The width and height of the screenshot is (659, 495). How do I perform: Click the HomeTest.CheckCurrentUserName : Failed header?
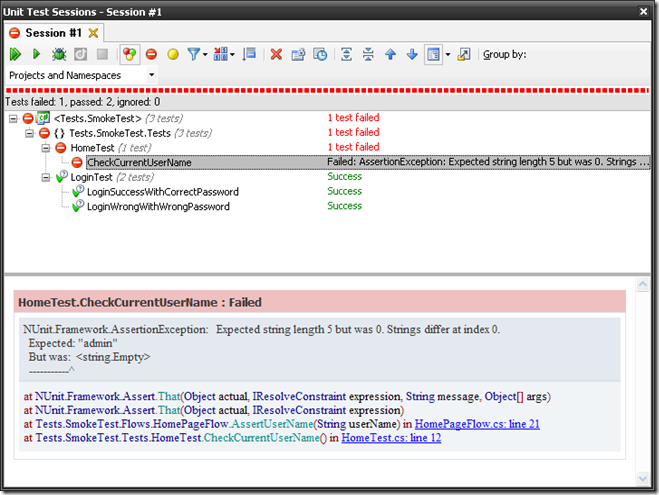319,302
